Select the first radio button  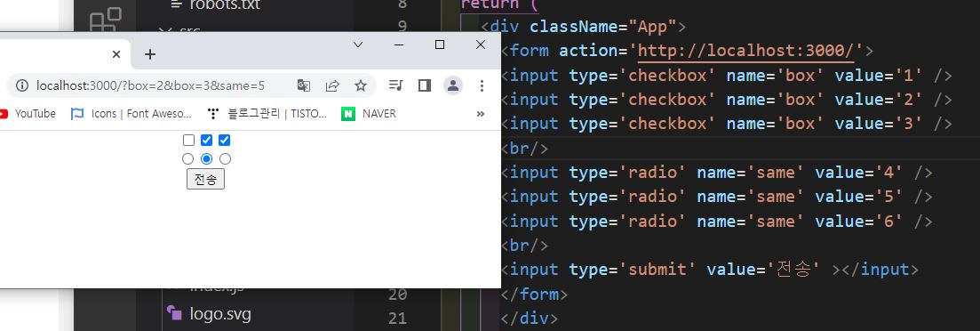click(188, 159)
